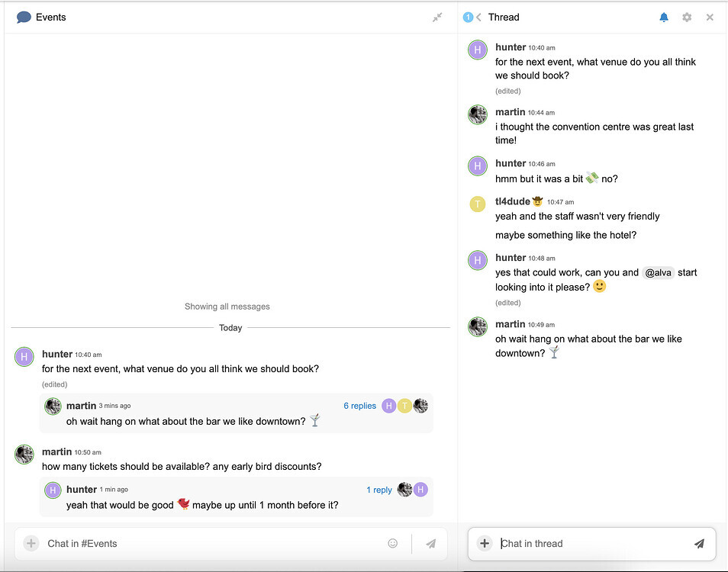The height and width of the screenshot is (572, 728).
Task: Click tl4dude's avatar in the Thread panel
Action: (477, 204)
